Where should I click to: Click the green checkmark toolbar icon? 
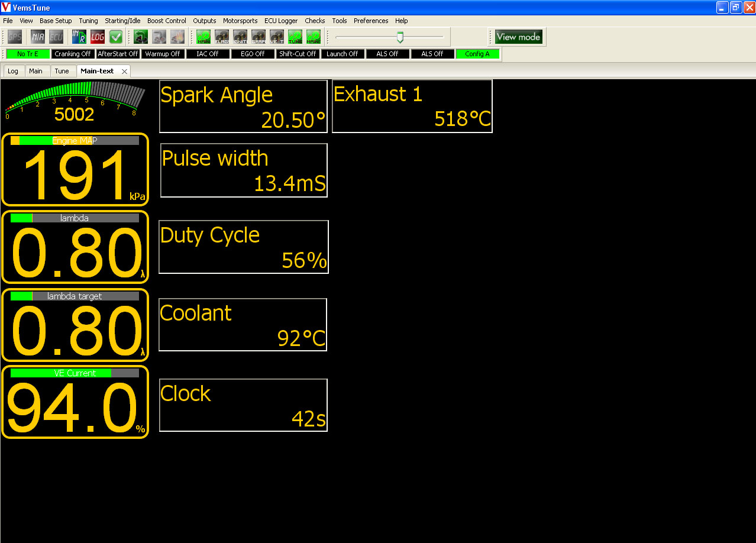(116, 37)
